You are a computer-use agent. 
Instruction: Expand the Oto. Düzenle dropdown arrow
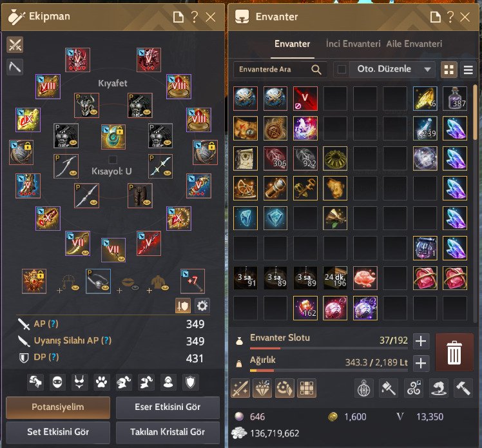[427, 70]
